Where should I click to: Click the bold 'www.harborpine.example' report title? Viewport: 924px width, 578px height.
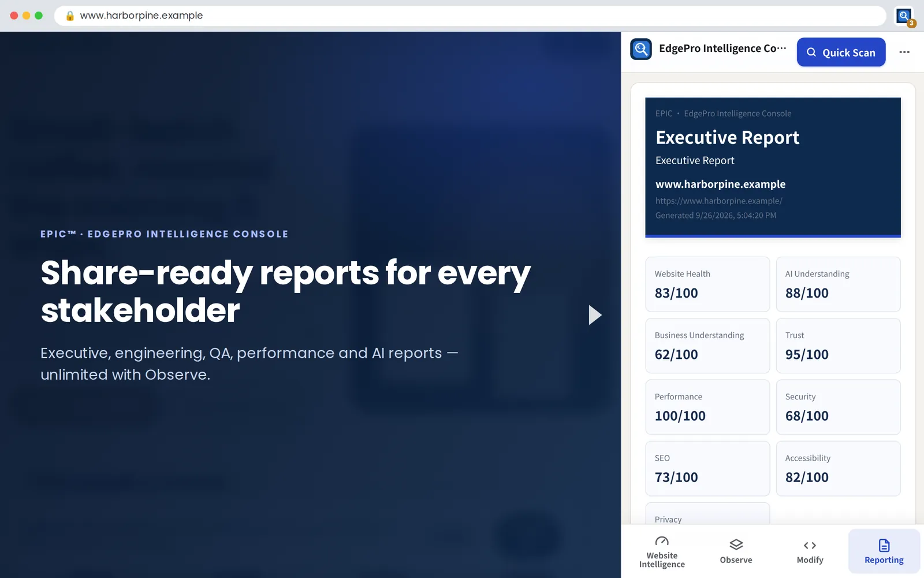pos(721,184)
